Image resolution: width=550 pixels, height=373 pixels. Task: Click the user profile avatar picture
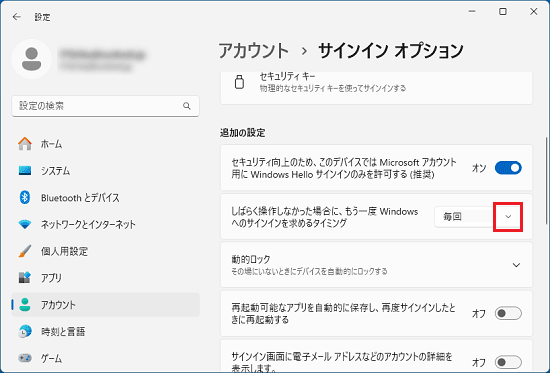click(32, 59)
